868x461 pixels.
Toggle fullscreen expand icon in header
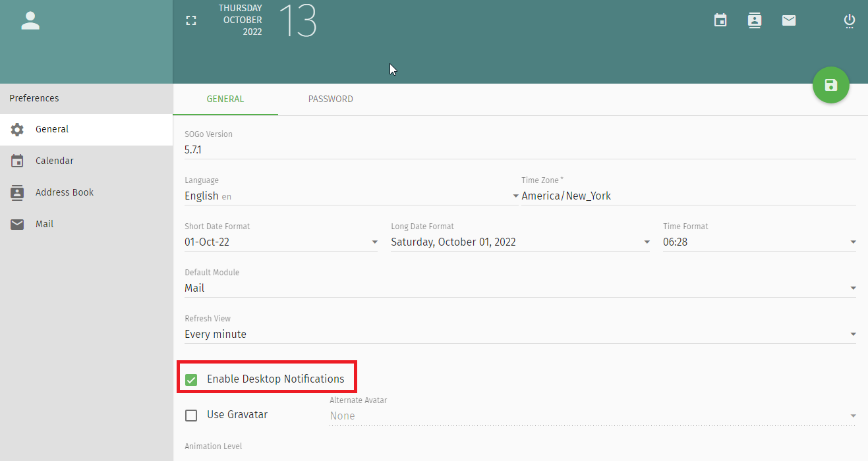[x=191, y=20]
